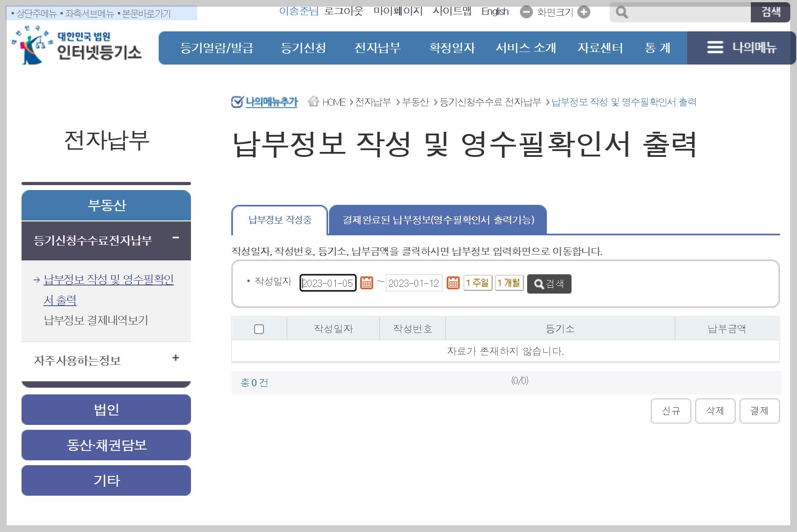Viewport: 797px width, 532px height.
Task: Click 로그아웃 link
Action: tap(343, 11)
